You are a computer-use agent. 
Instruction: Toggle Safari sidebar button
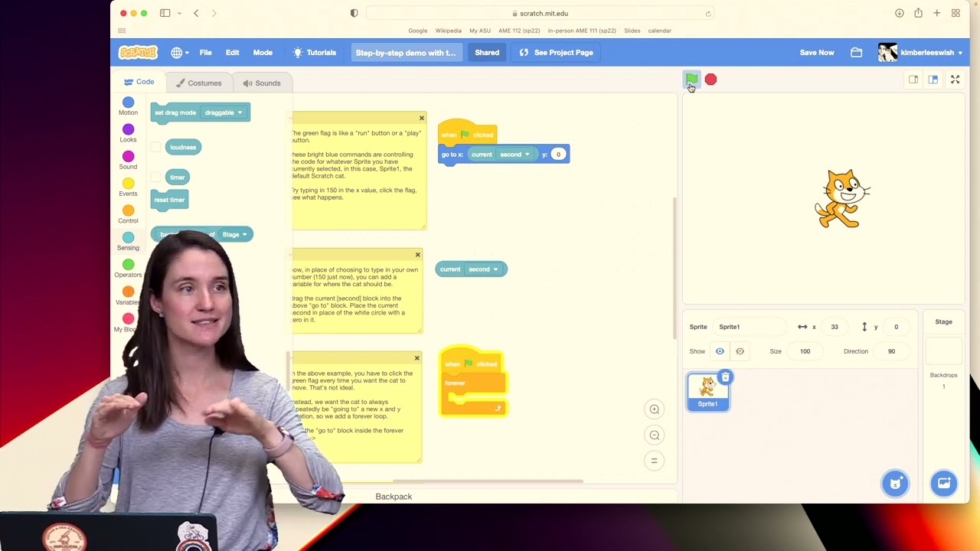tap(165, 13)
